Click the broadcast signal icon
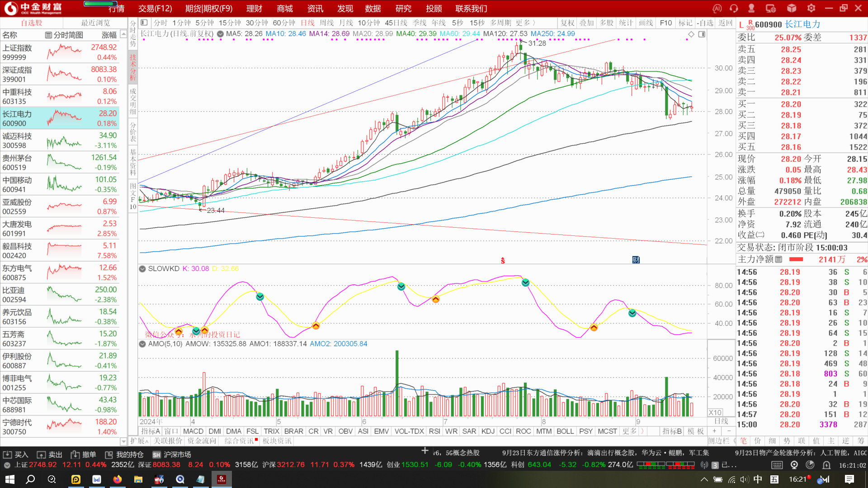The image size is (868, 488). click(704, 465)
